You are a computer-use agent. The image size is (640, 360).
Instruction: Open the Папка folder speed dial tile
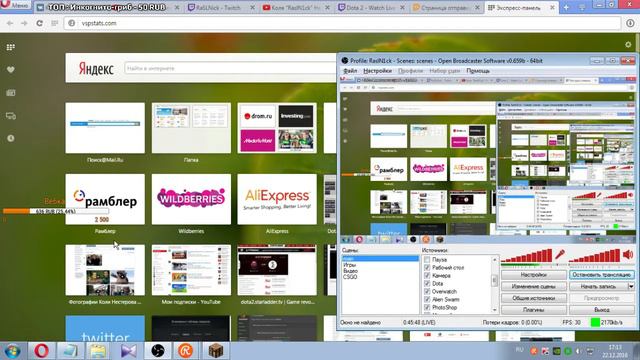tap(191, 128)
